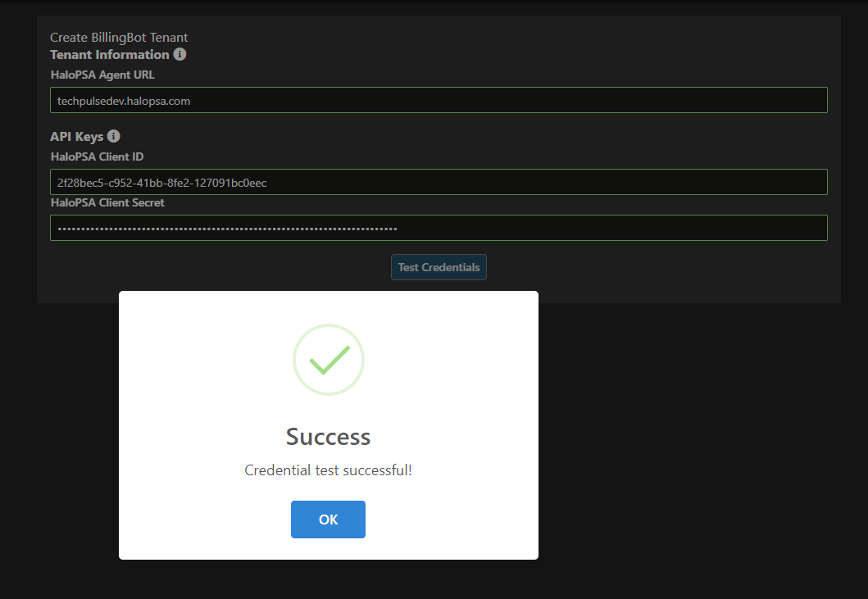Click the Create BillingBot Tenant title
868x599 pixels.
point(119,38)
